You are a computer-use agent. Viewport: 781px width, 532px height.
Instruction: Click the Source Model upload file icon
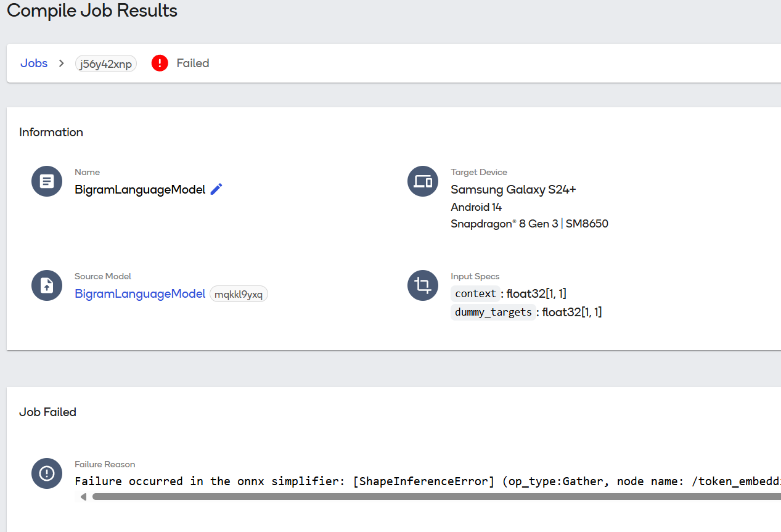tap(47, 285)
